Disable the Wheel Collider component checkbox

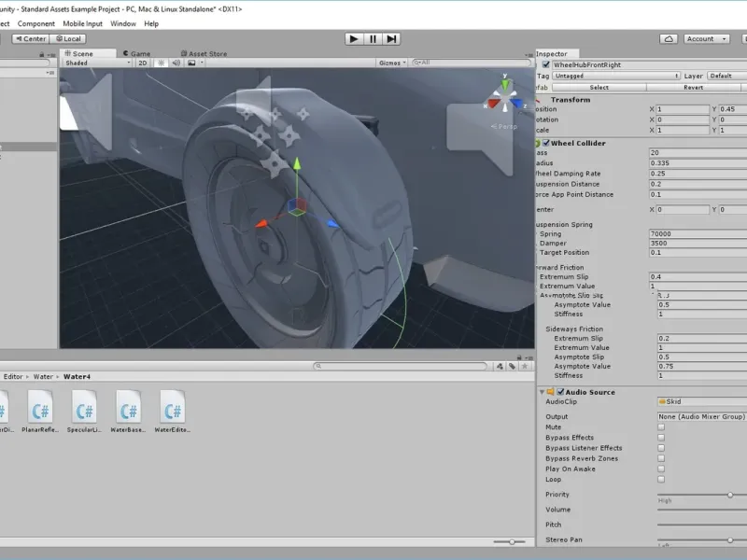pos(545,143)
